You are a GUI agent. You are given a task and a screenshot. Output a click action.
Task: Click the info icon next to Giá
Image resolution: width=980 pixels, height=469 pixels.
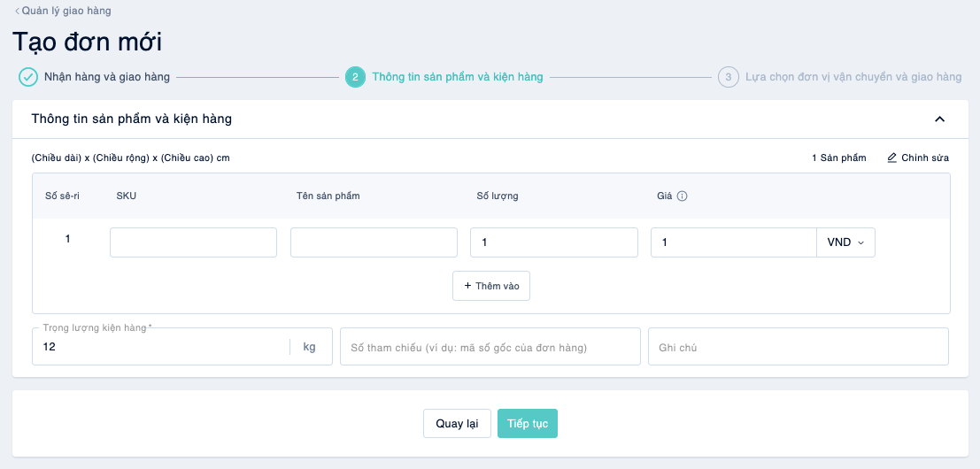point(683,196)
